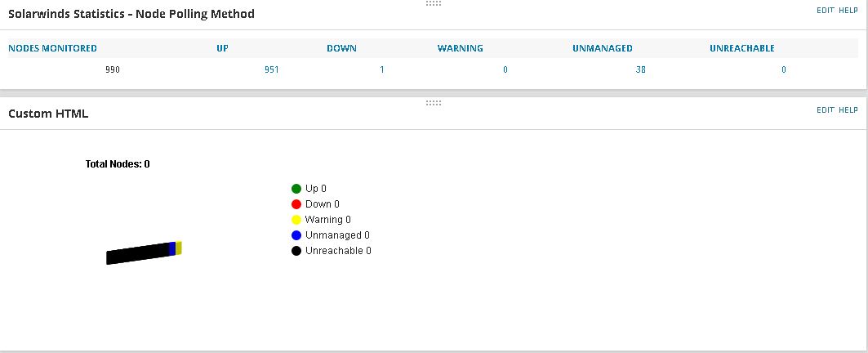The width and height of the screenshot is (868, 353).
Task: Click the black segment of the chart
Action: coord(138,254)
